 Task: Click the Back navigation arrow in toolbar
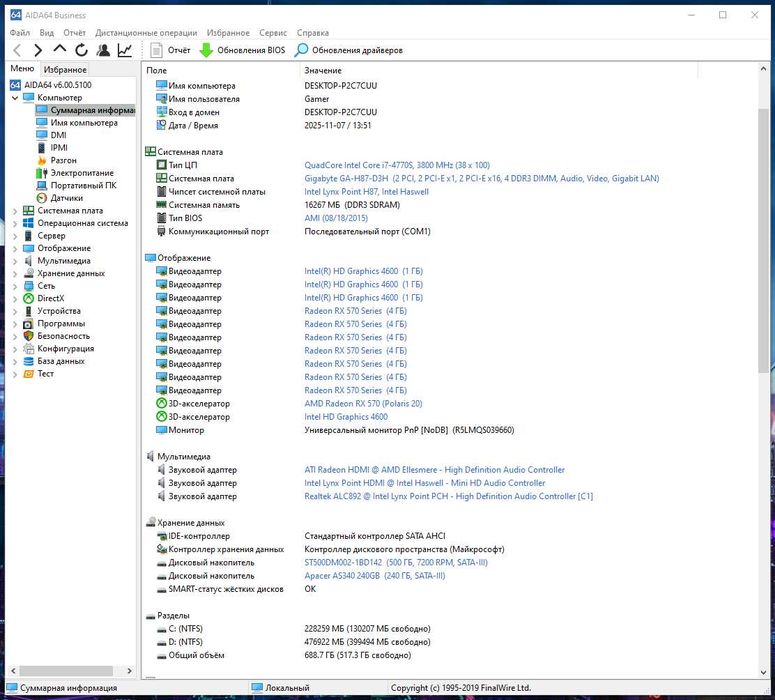pyautogui.click(x=17, y=50)
